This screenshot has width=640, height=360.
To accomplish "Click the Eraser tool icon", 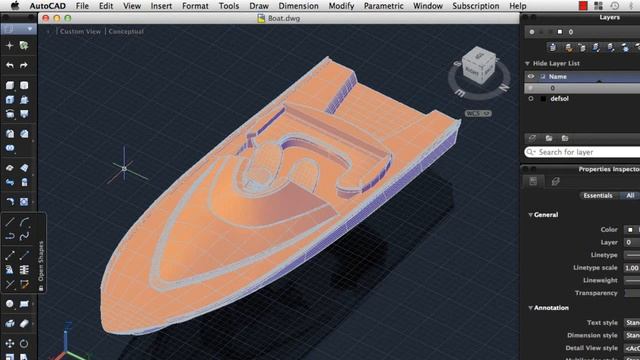I will pyautogui.click(x=24, y=324).
